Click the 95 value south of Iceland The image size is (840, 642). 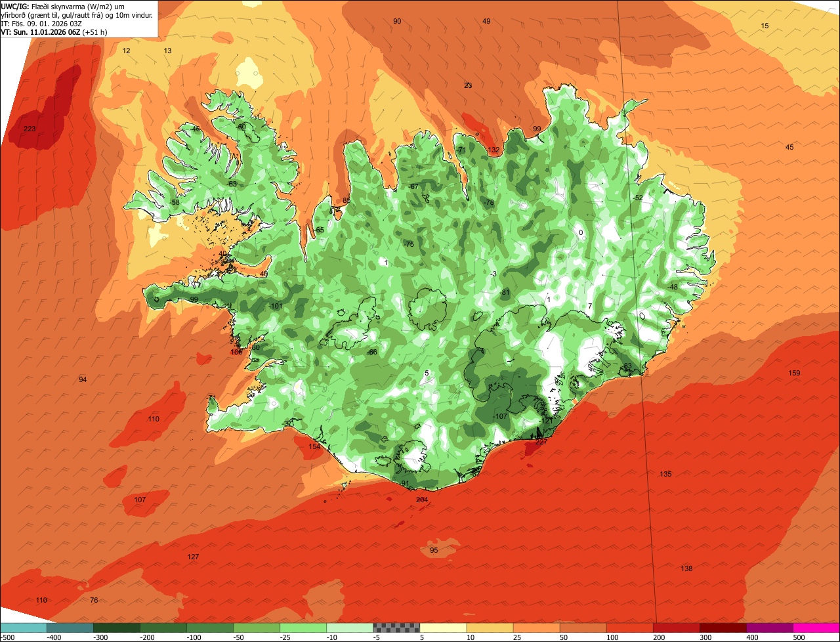(x=434, y=550)
